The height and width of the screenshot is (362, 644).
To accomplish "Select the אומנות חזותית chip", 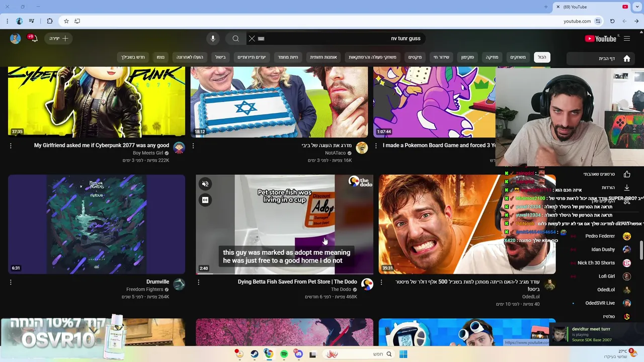I will pos(323,57).
